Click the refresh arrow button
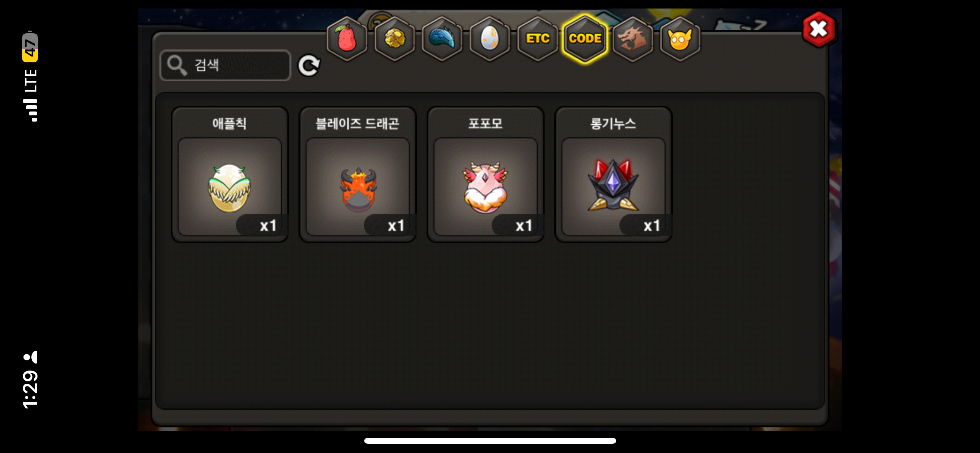Image resolution: width=980 pixels, height=453 pixels. [x=309, y=65]
